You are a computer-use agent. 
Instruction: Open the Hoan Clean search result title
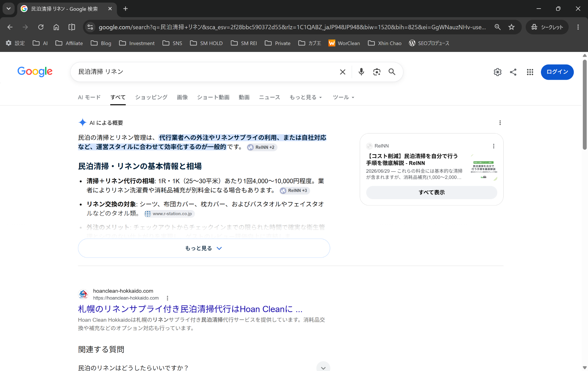190,309
